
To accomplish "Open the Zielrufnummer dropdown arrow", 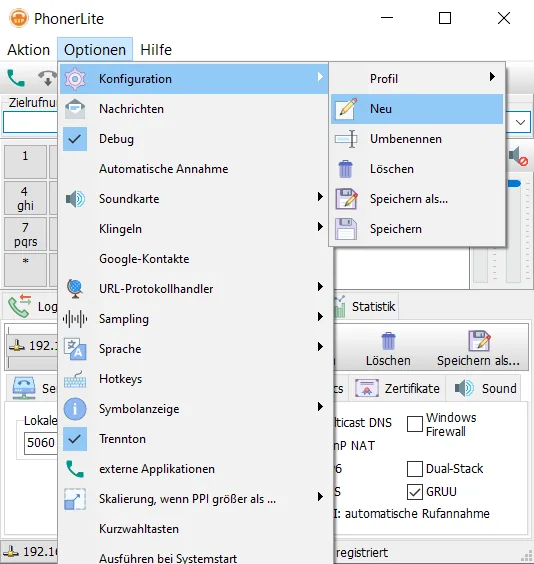I will [520, 122].
